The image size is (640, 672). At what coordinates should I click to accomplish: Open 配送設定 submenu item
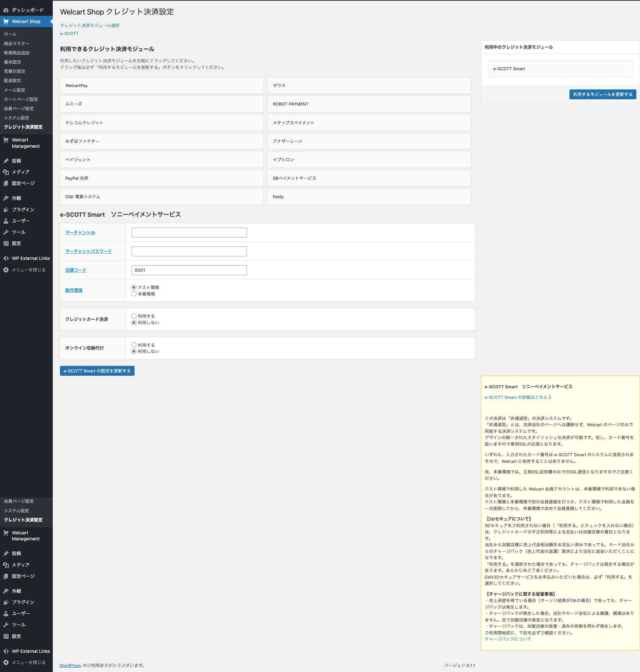coord(12,80)
